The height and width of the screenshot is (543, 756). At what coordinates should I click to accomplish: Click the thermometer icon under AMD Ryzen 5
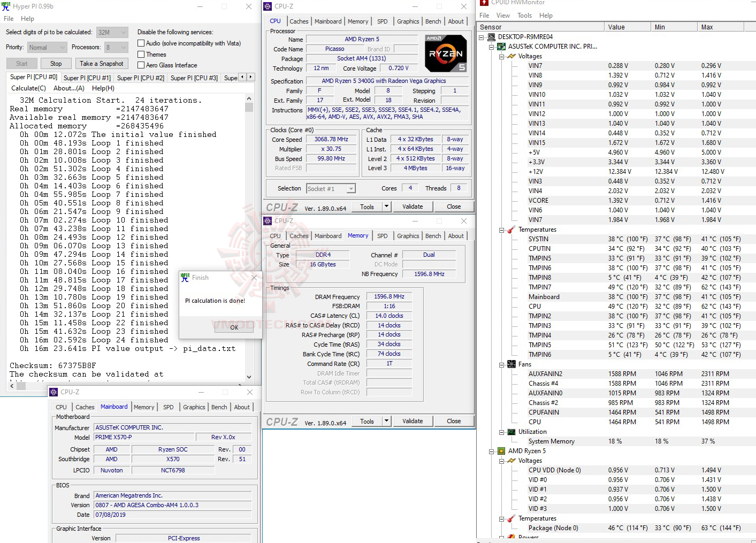click(511, 518)
